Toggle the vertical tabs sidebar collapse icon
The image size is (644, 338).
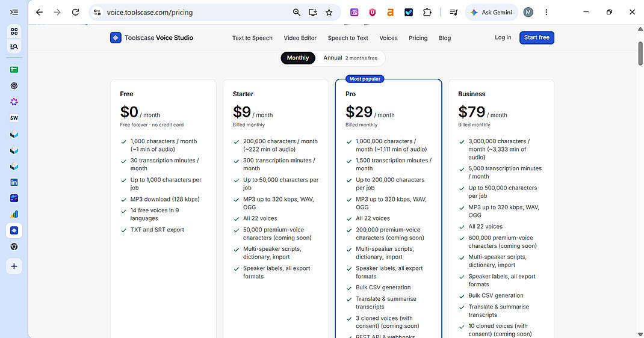(x=14, y=12)
